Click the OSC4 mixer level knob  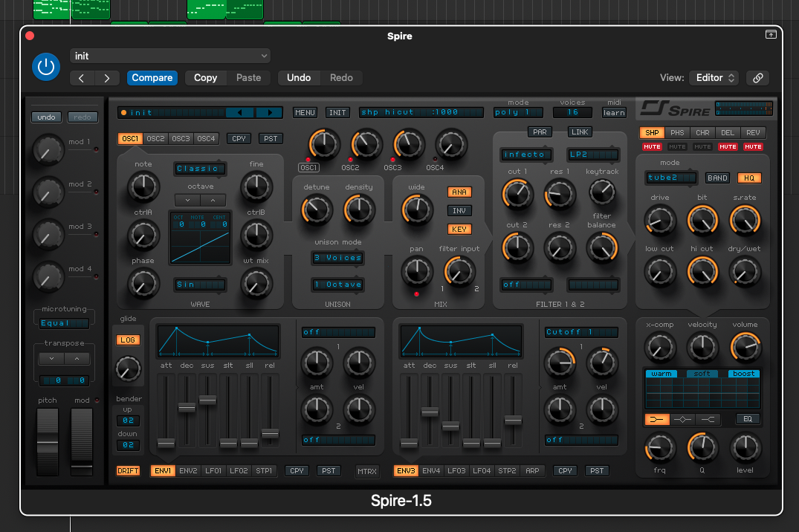tap(451, 144)
